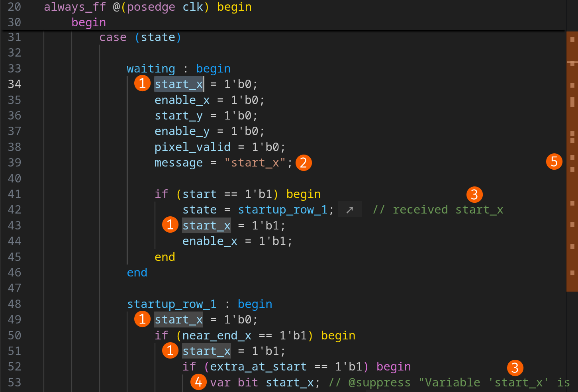Click extra_at_start on line 52

tap(258, 367)
